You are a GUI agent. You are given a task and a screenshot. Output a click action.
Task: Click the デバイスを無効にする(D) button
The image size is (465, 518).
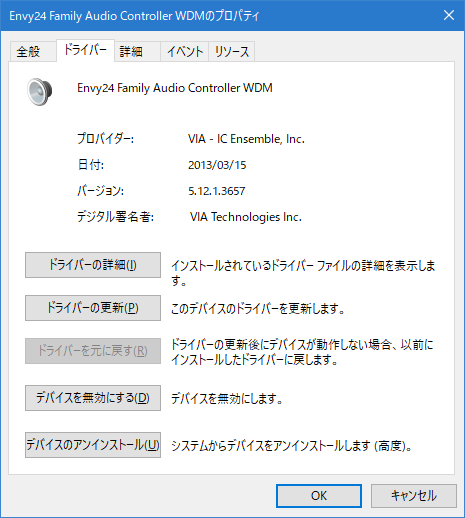click(x=93, y=398)
